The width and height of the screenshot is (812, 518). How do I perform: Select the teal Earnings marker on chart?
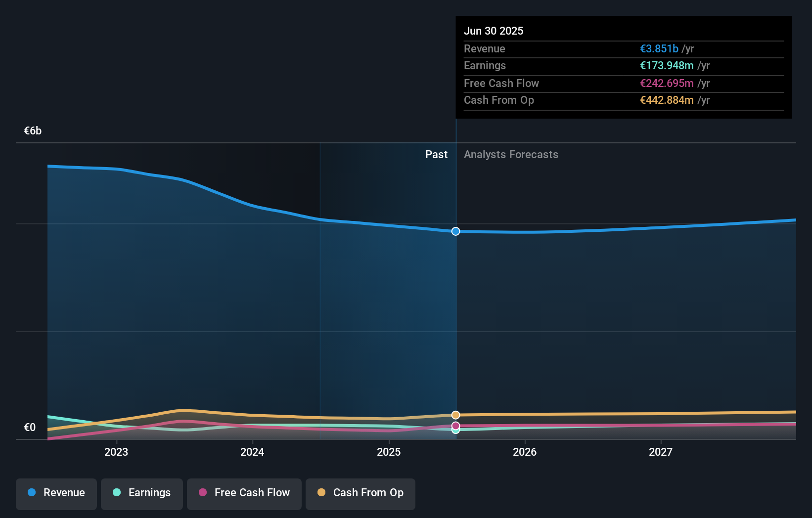click(455, 431)
